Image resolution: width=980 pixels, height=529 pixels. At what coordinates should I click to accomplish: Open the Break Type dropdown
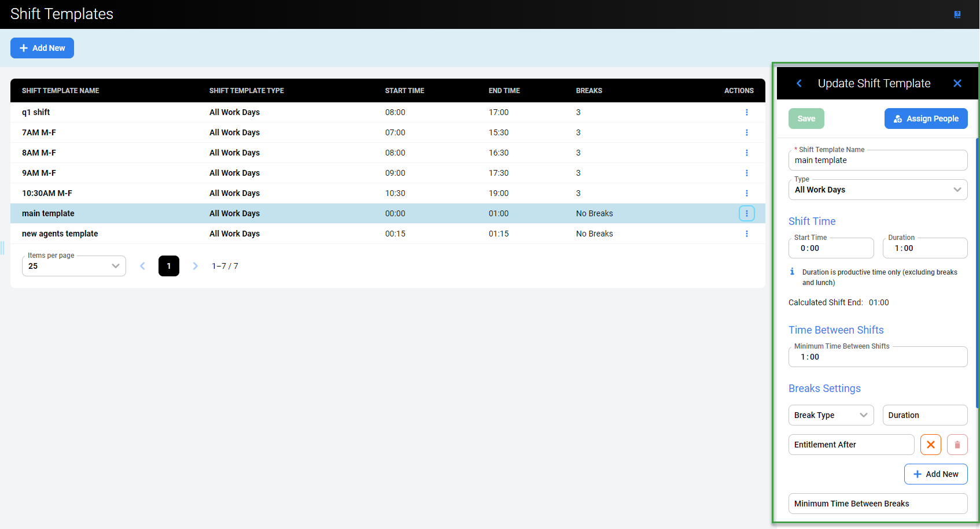(x=830, y=415)
